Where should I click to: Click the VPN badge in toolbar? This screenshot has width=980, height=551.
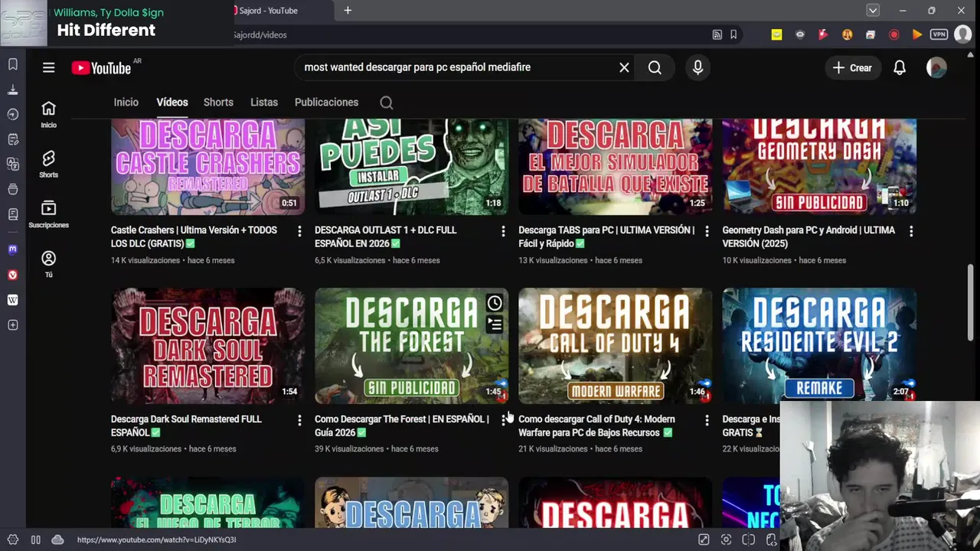tap(939, 34)
